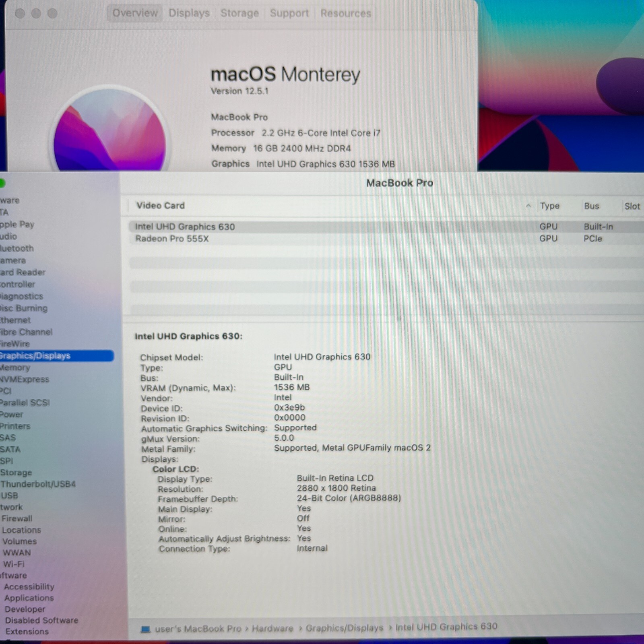
Task: Select SPI in sidebar
Action: (x=6, y=461)
